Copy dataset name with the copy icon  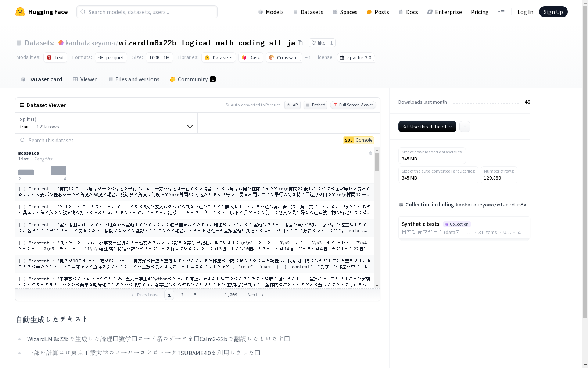tap(300, 43)
